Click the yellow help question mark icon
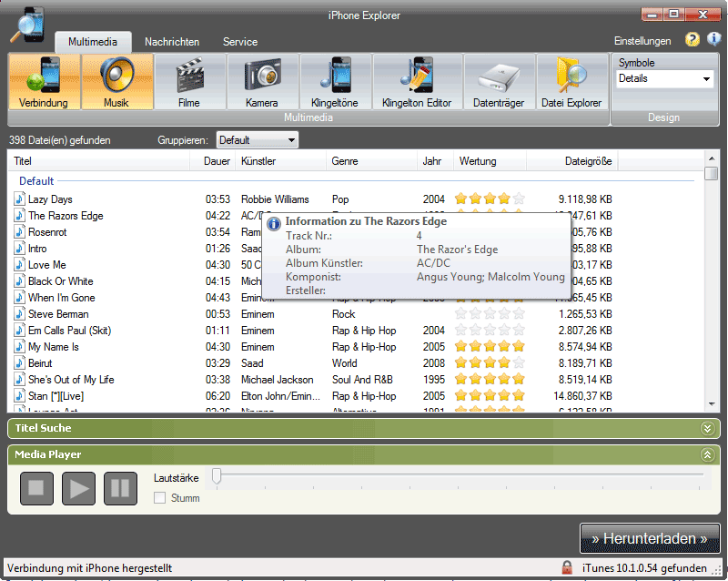Viewport: 728px width, 581px height. [693, 40]
